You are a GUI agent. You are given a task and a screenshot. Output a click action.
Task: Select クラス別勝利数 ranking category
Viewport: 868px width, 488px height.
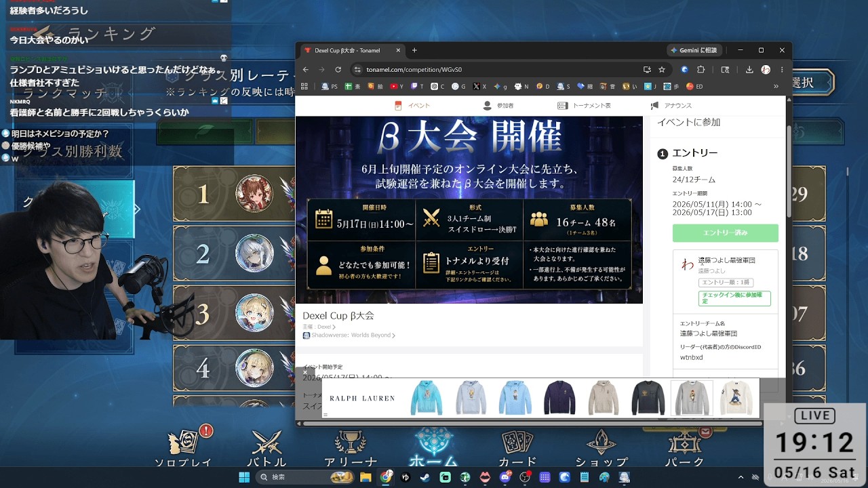tap(73, 151)
